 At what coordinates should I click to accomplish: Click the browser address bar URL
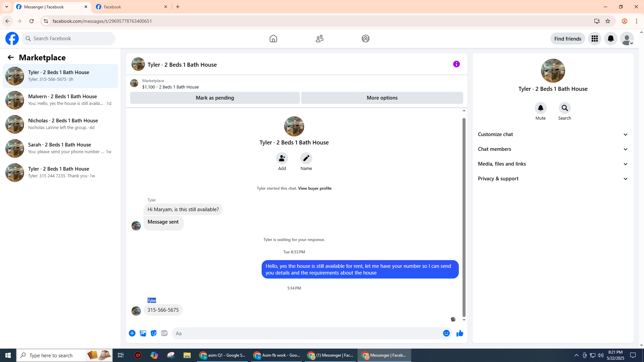tap(102, 21)
